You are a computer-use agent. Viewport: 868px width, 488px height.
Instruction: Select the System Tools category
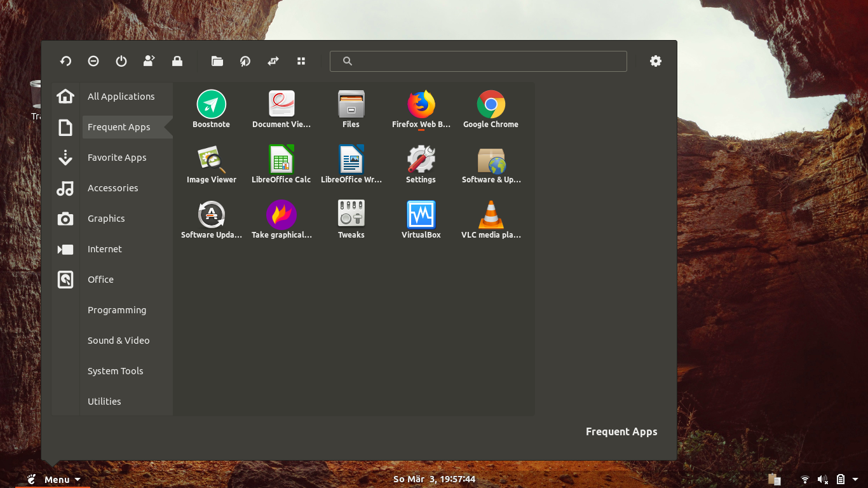click(x=127, y=371)
